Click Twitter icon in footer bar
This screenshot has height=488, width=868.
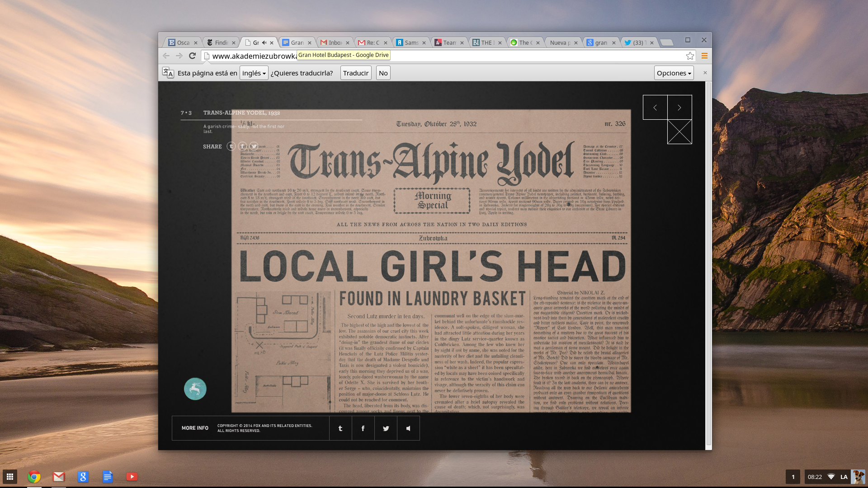point(386,428)
